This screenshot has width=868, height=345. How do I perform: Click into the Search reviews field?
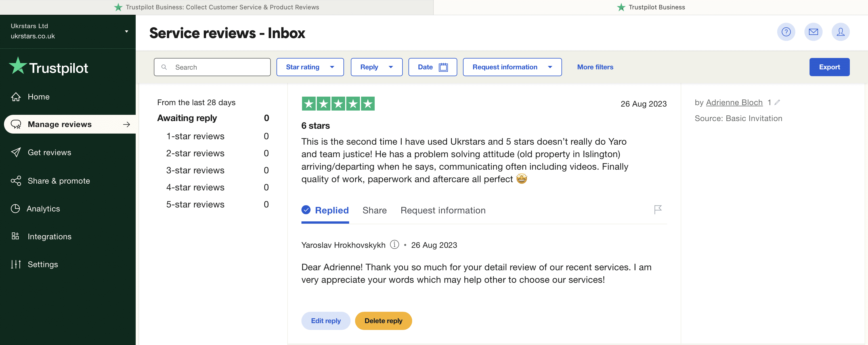(x=216, y=67)
